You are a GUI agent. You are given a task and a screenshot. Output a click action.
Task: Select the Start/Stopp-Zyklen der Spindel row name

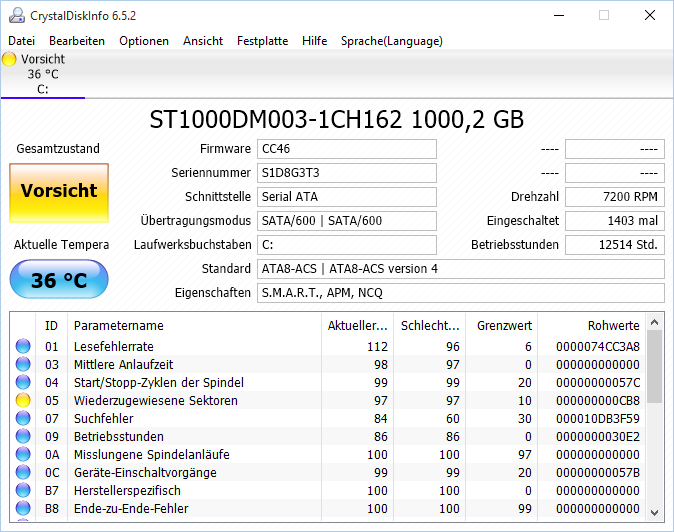(159, 382)
